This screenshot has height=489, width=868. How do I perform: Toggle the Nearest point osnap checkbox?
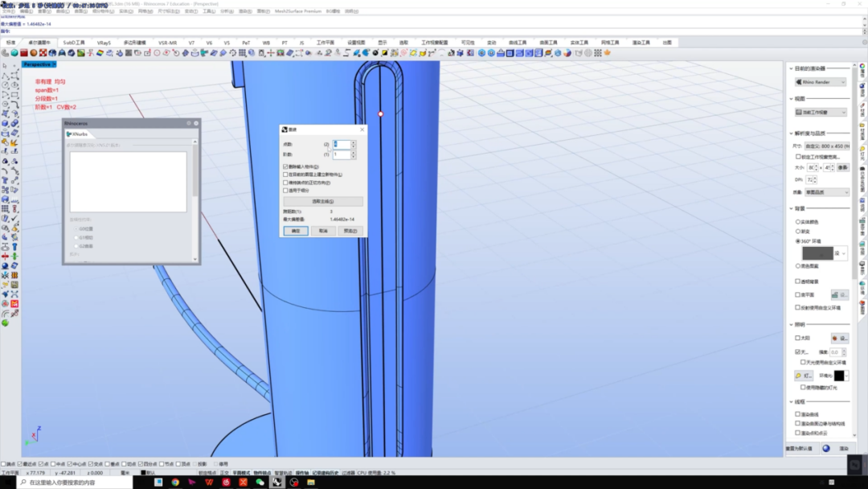[20, 464]
